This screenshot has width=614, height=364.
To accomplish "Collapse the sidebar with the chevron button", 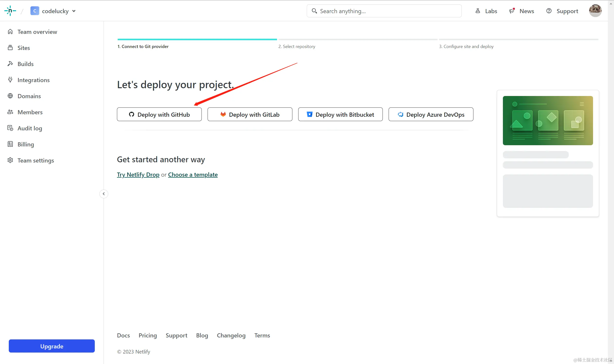I will (104, 194).
